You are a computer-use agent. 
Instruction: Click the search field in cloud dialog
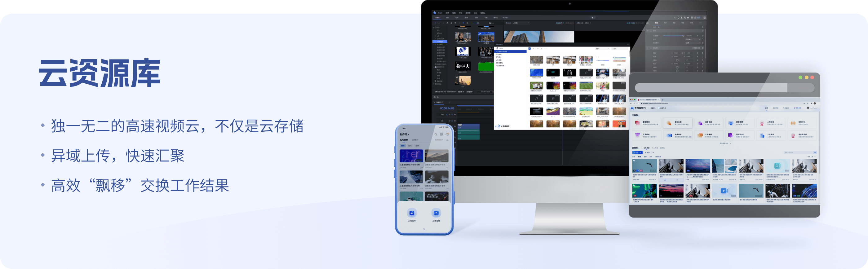pos(620,48)
